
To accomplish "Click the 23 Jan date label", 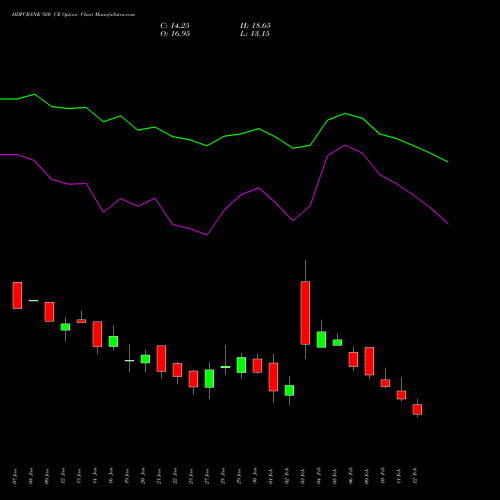I will coord(191,476).
